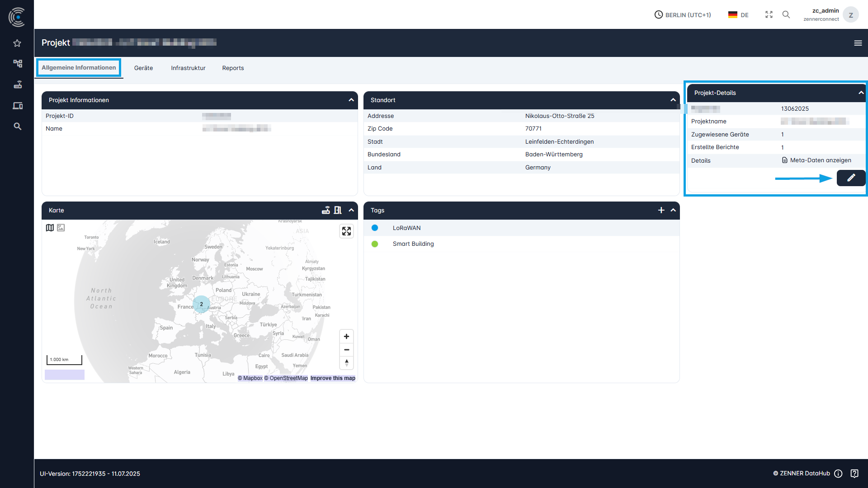Viewport: 868px width, 488px height.
Task: Click the cluster marker showing 2 on the map
Action: [x=201, y=304]
